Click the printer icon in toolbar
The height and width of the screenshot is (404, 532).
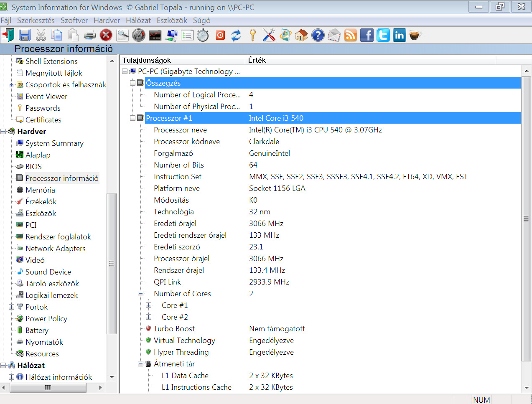(90, 36)
